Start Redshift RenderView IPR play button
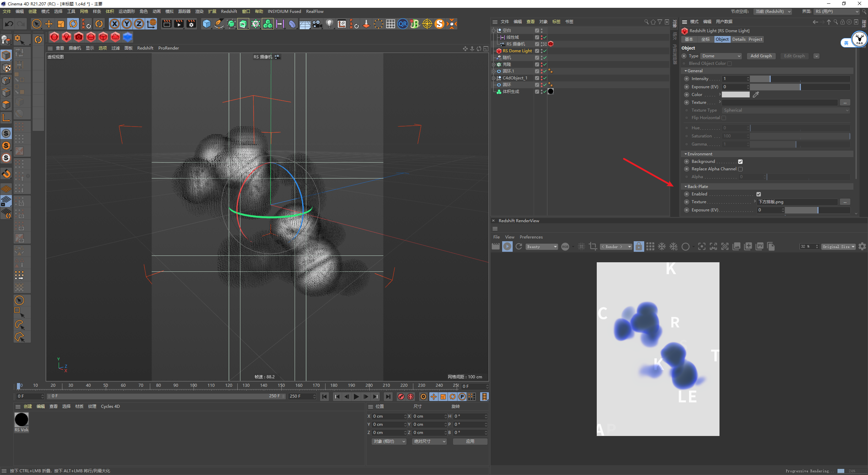Viewport: 868px width, 475px height. click(x=507, y=247)
